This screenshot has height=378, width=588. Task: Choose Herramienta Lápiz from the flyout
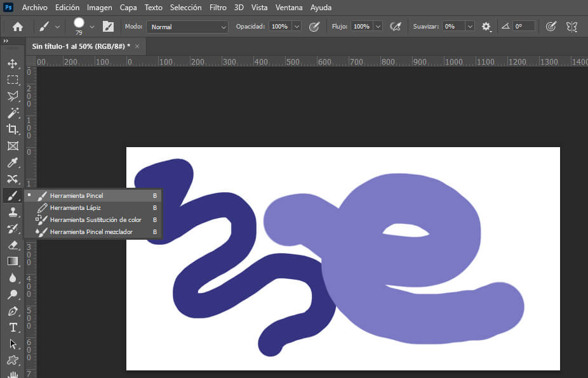pos(75,207)
